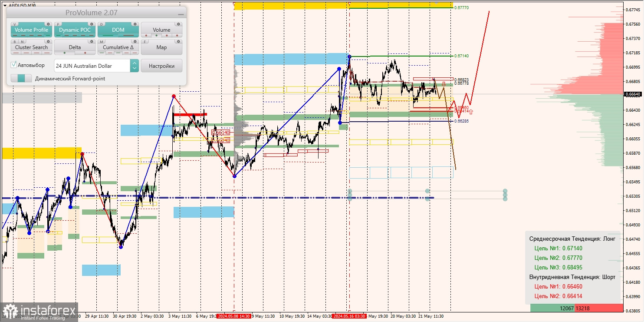Click the boxed 0.66140 price label
644x322 pixels.
click(x=220, y=132)
